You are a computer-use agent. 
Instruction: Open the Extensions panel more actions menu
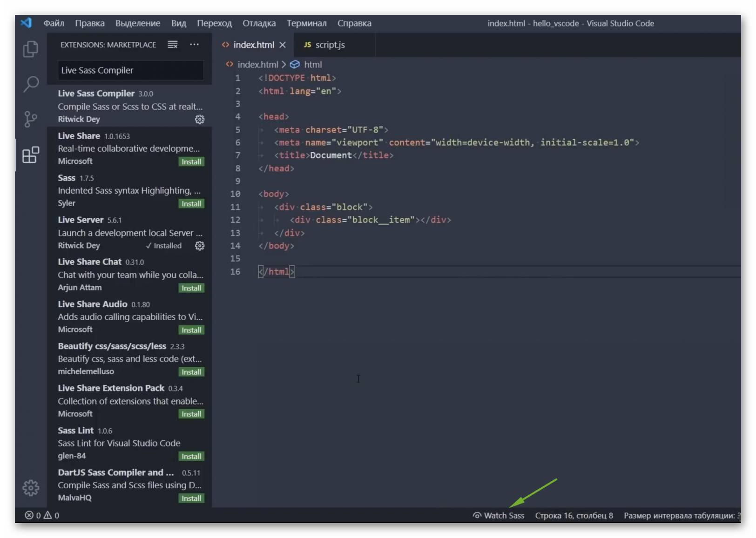pyautogui.click(x=194, y=45)
